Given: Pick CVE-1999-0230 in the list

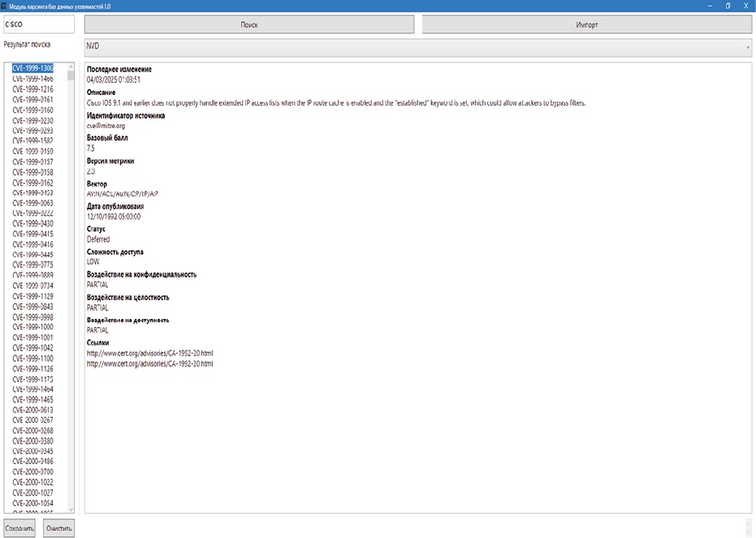Looking at the screenshot, I should pos(32,120).
